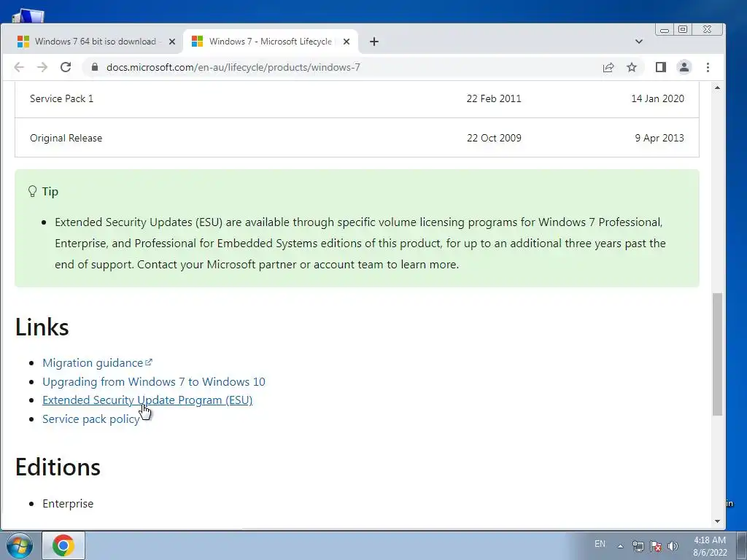Open the network tray icon
Viewport: 747px width, 560px height.
pyautogui.click(x=638, y=546)
